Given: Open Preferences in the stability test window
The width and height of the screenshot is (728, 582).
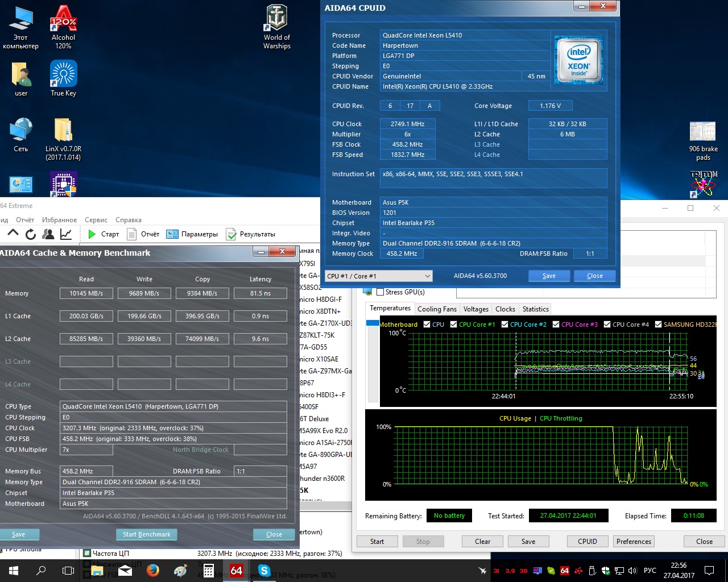Looking at the screenshot, I should [634, 542].
